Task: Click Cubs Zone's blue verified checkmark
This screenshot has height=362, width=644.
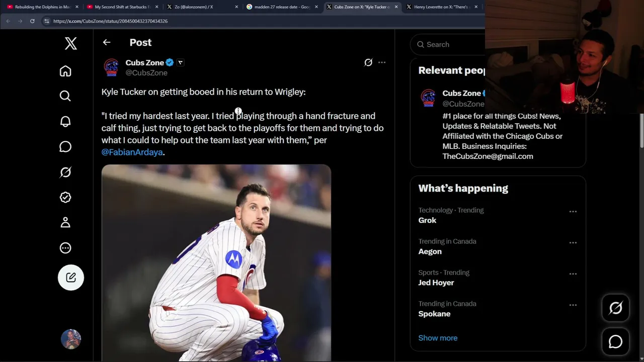Action: tap(170, 62)
